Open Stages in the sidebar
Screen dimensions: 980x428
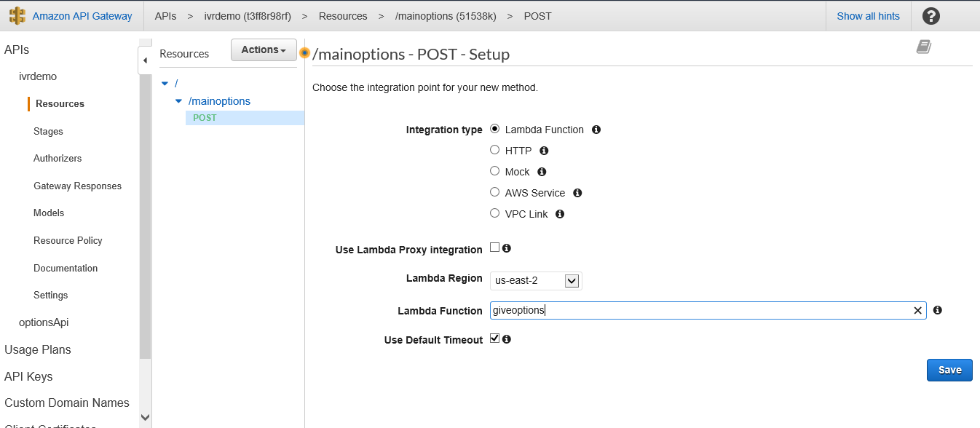click(x=48, y=132)
